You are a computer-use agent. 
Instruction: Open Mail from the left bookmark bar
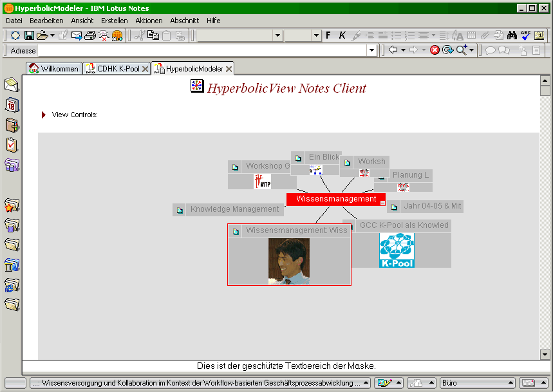click(x=12, y=84)
